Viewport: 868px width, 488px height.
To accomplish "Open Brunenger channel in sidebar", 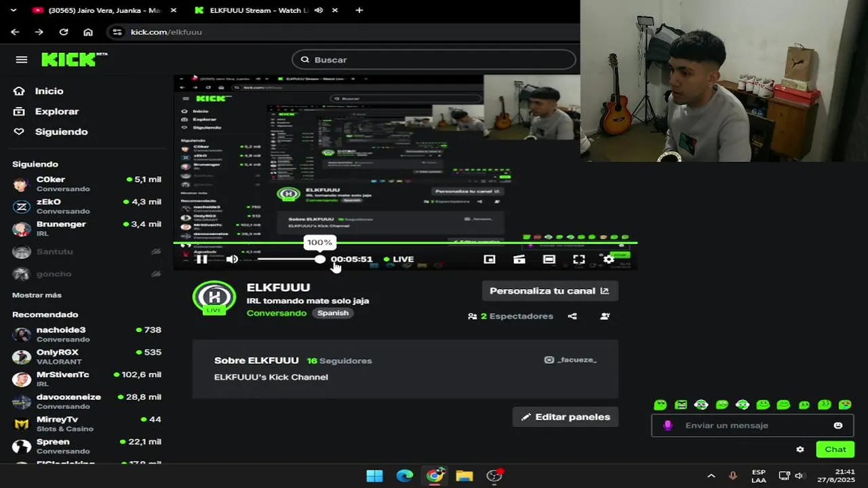I will (x=87, y=228).
